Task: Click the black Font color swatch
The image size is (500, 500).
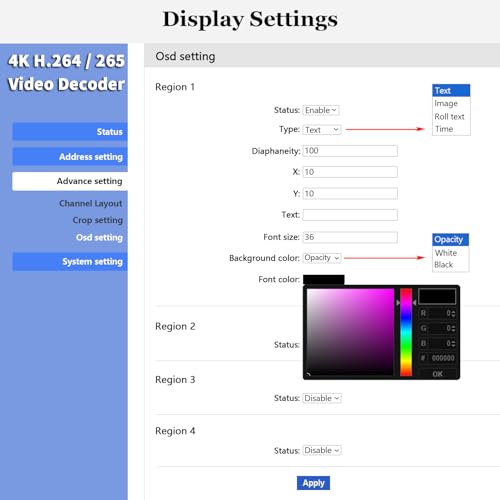Action: [x=324, y=280]
